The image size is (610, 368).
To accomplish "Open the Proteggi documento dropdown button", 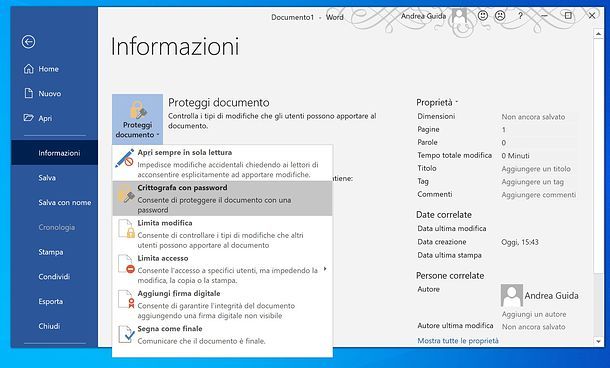I will pyautogui.click(x=138, y=119).
